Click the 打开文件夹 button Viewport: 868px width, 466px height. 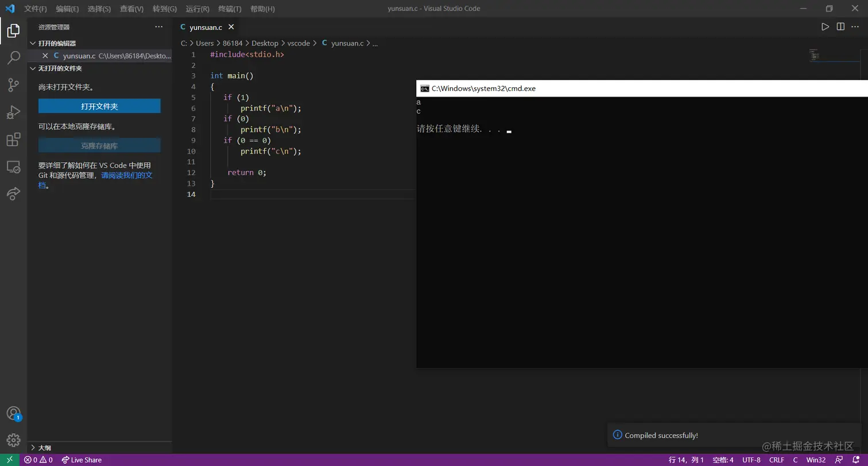tap(99, 106)
